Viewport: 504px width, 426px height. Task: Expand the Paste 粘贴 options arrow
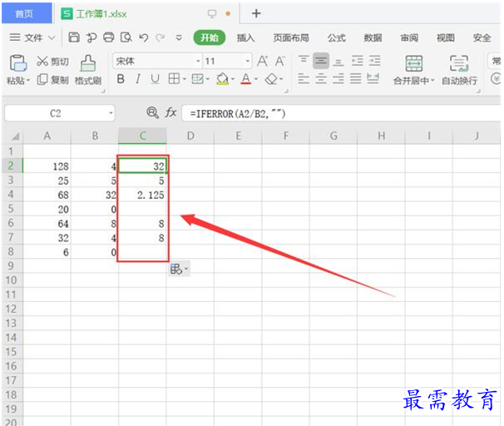click(x=28, y=81)
